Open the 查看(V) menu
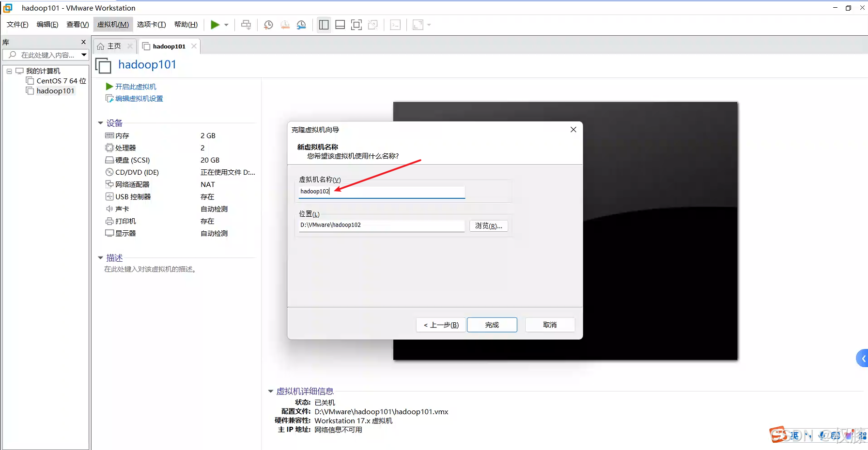 tap(77, 25)
